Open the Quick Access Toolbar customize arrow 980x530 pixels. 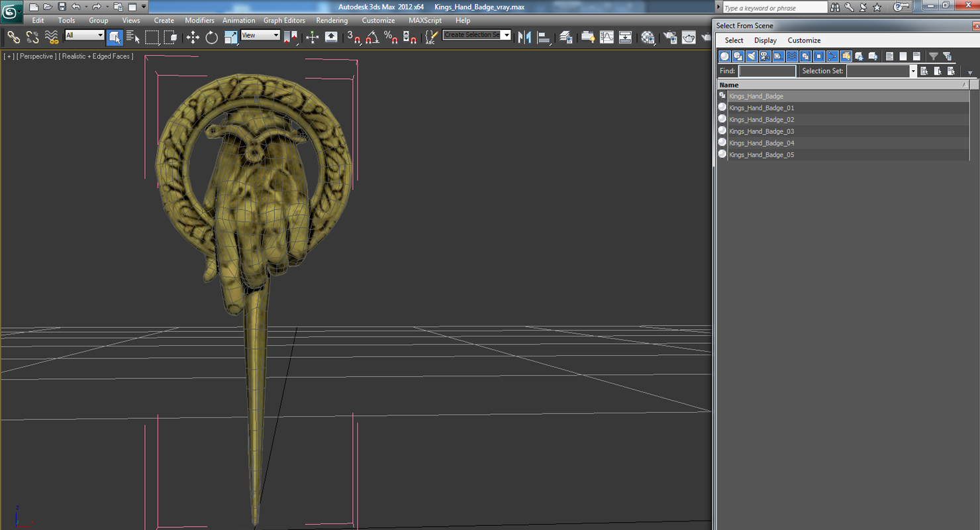pos(144,7)
